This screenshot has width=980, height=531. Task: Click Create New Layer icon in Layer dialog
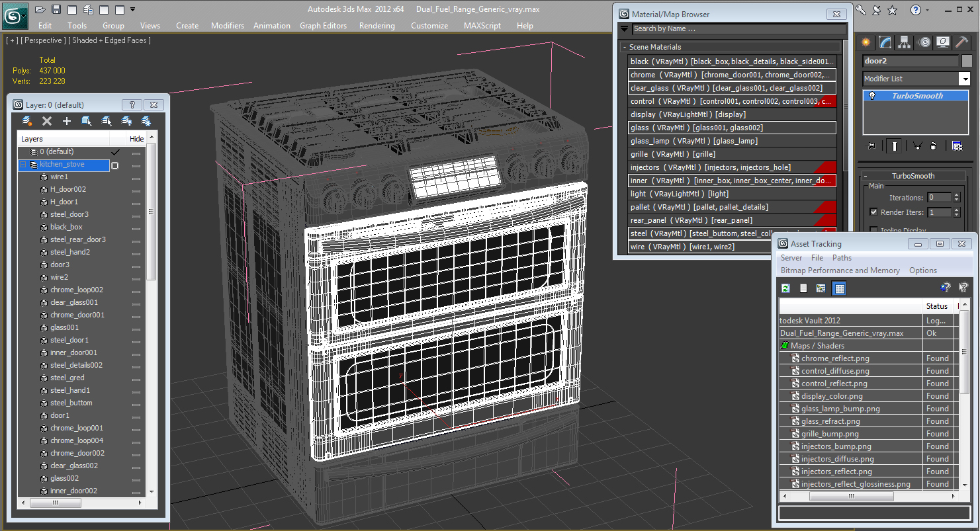(x=27, y=121)
